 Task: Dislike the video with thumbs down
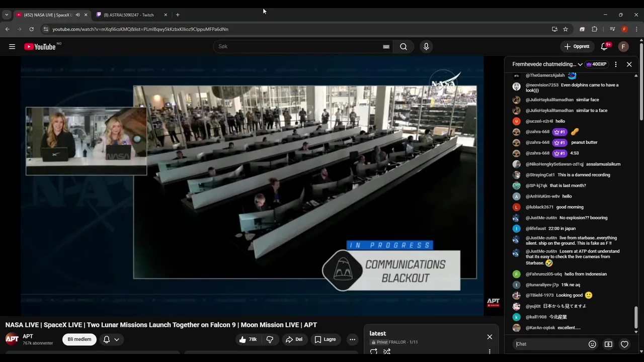pyautogui.click(x=270, y=339)
